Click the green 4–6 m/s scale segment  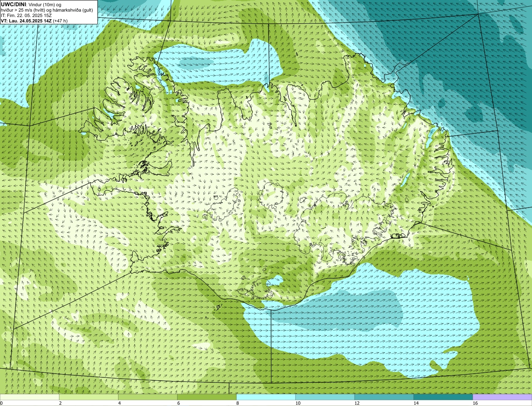pyautogui.click(x=148, y=397)
